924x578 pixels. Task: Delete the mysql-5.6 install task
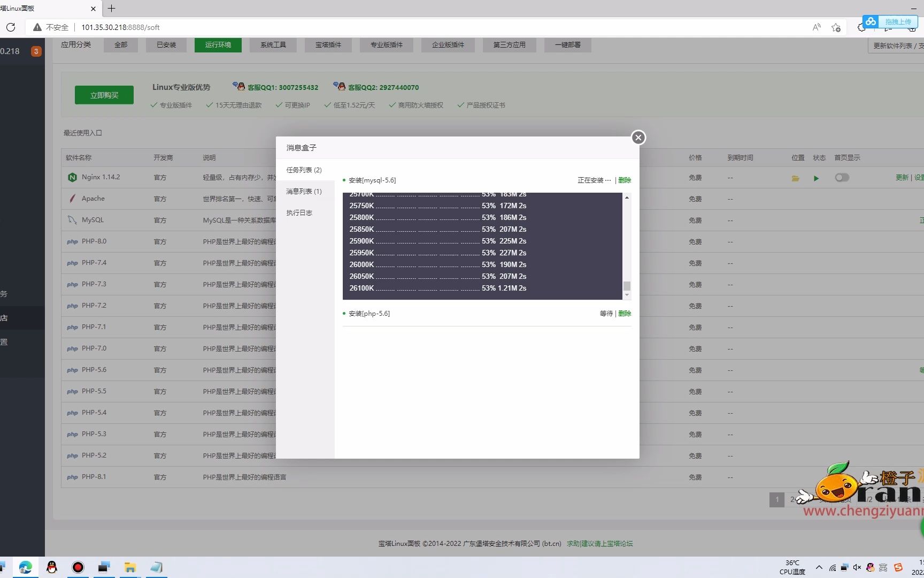(625, 180)
